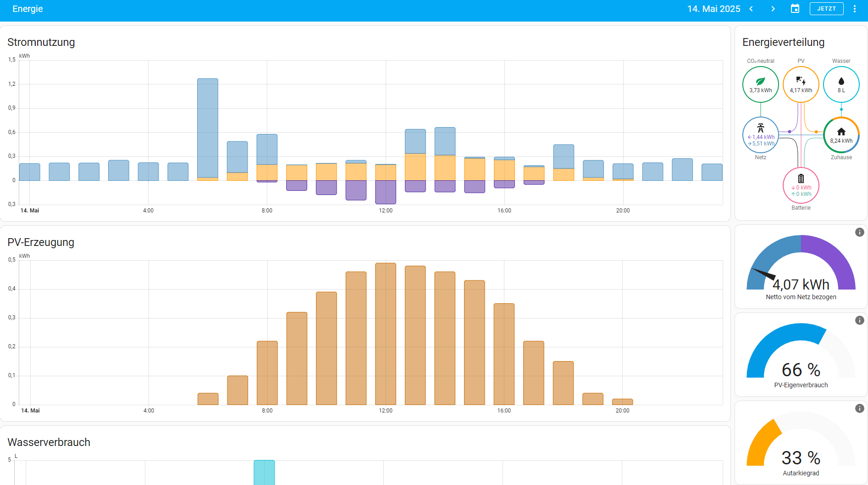Go to the next day arrow
The width and height of the screenshot is (868, 485).
[x=773, y=9]
